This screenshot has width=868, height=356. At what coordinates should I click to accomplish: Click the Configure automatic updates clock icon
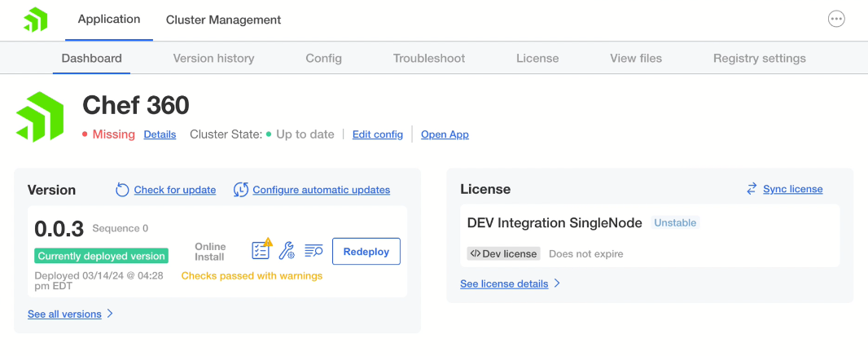241,190
